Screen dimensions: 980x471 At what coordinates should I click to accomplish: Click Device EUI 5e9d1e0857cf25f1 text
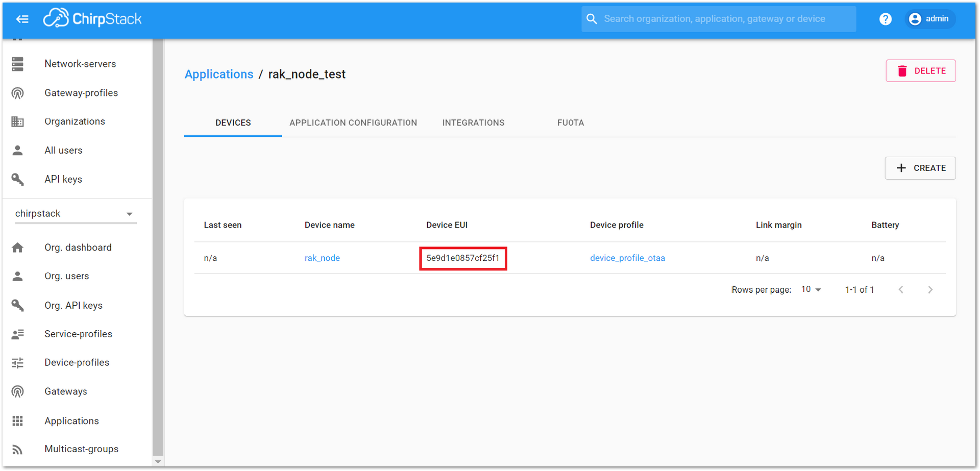(x=463, y=258)
